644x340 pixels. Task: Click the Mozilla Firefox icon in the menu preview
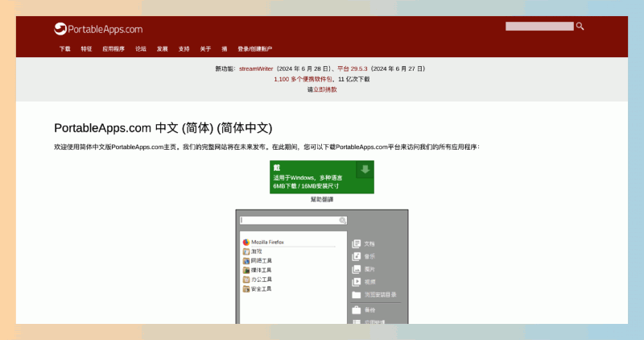point(246,243)
